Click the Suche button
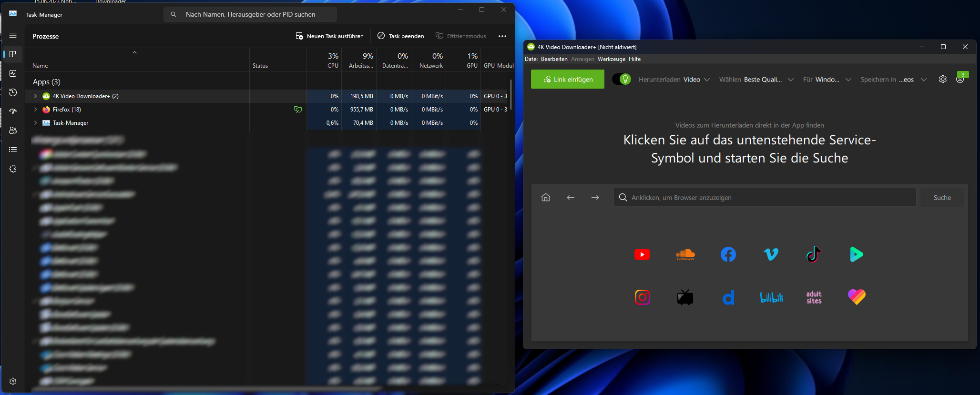The width and height of the screenshot is (980, 395). (x=942, y=197)
